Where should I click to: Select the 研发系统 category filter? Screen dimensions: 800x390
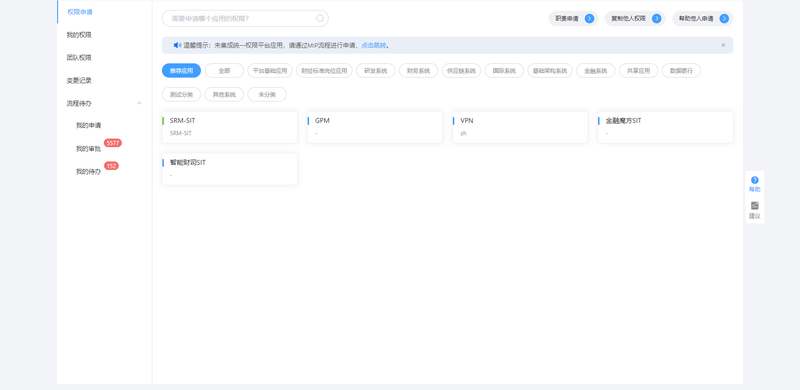[376, 70]
